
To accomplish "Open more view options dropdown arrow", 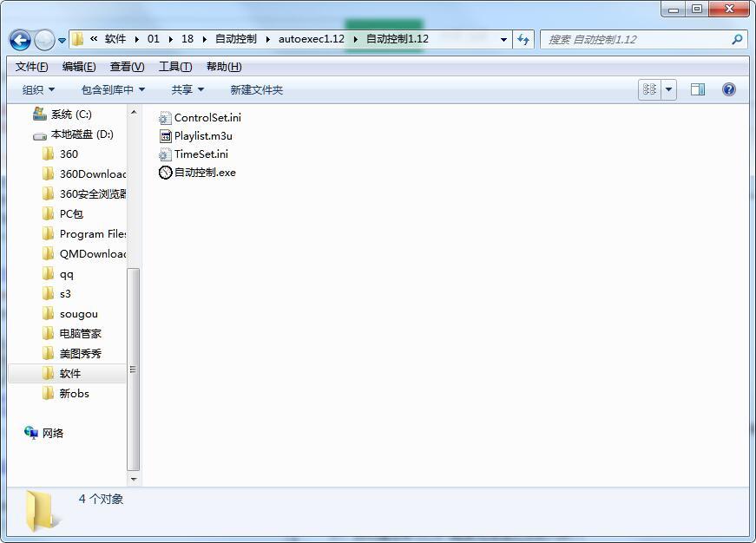I will [x=668, y=89].
